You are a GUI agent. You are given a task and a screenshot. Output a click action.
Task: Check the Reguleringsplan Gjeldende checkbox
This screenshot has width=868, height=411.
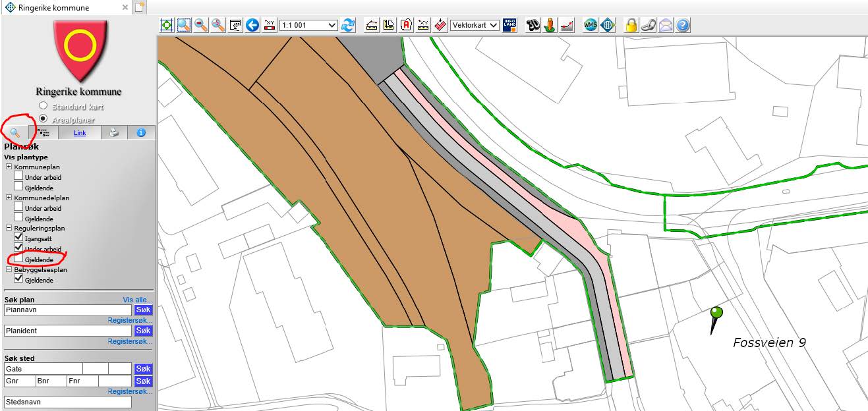[x=18, y=259]
